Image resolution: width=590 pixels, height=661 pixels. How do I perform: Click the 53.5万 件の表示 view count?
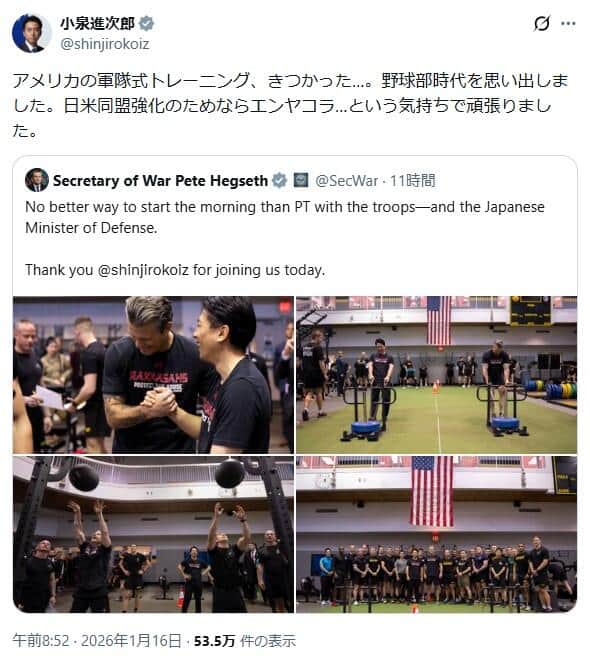point(245,641)
